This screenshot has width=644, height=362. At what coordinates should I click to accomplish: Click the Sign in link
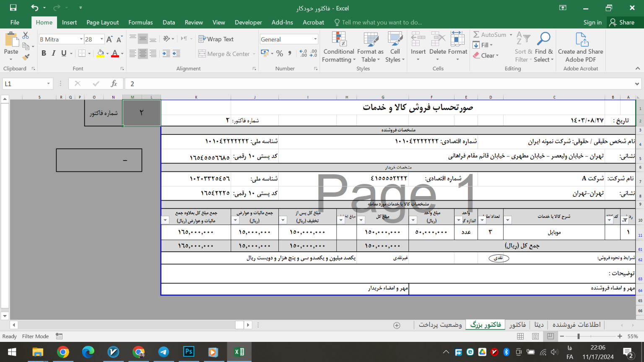592,22
